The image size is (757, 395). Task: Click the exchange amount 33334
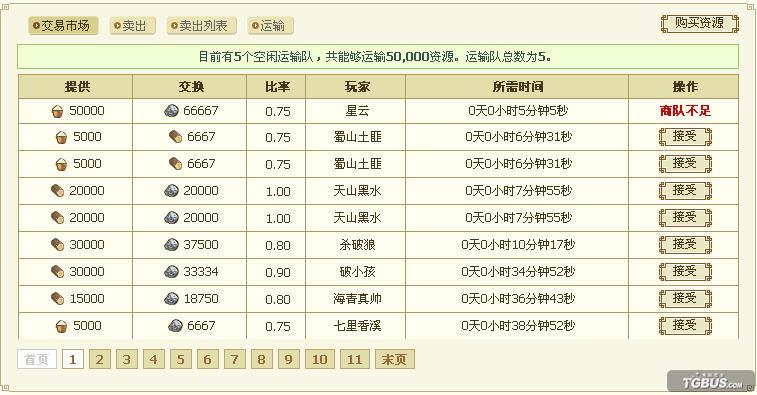(201, 272)
